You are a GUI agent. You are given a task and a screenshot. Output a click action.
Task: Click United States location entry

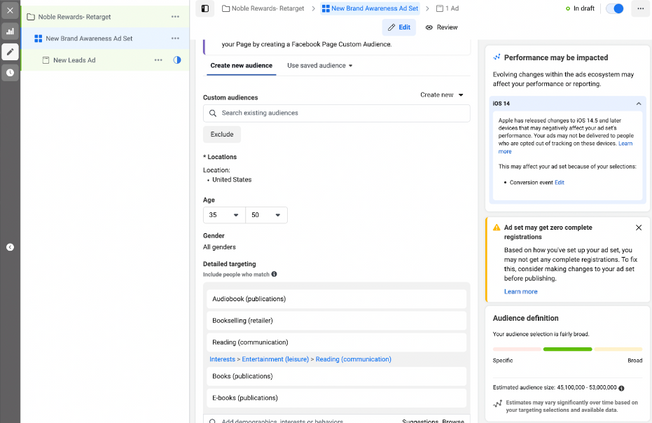pos(232,180)
